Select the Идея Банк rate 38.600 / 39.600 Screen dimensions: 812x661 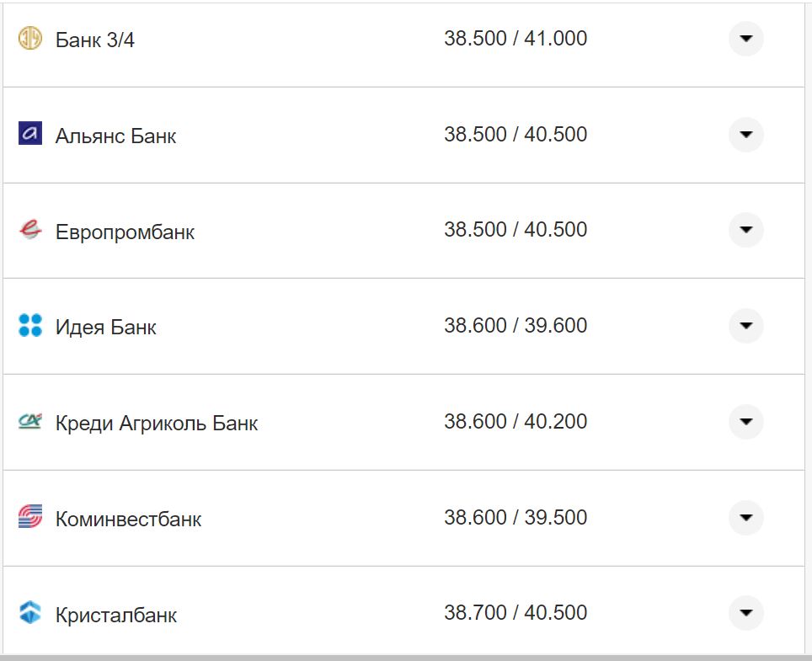click(x=516, y=326)
